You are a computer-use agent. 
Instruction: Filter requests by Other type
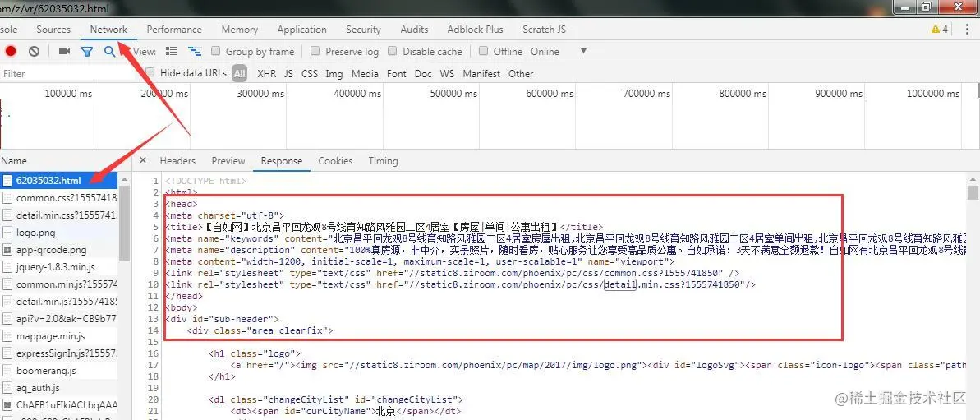pyautogui.click(x=521, y=74)
